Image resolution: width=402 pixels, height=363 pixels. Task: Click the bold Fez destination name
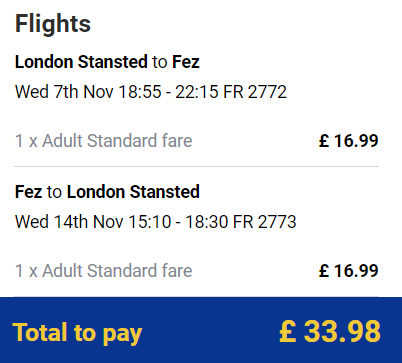[x=186, y=62]
